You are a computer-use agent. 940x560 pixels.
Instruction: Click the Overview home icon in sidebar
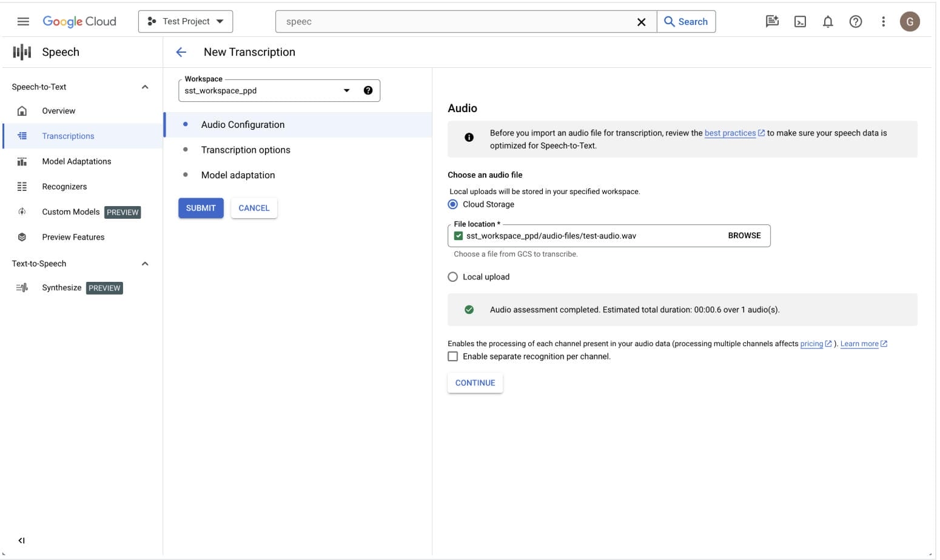pos(22,111)
